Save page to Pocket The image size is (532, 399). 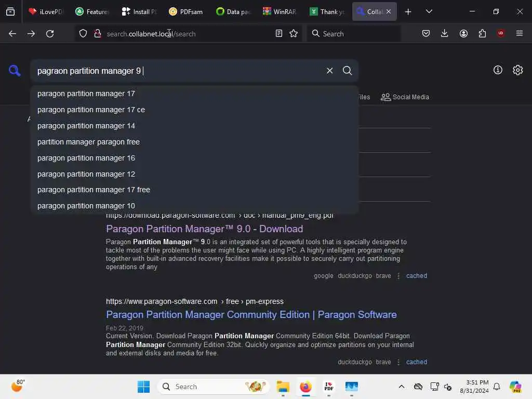click(x=426, y=33)
